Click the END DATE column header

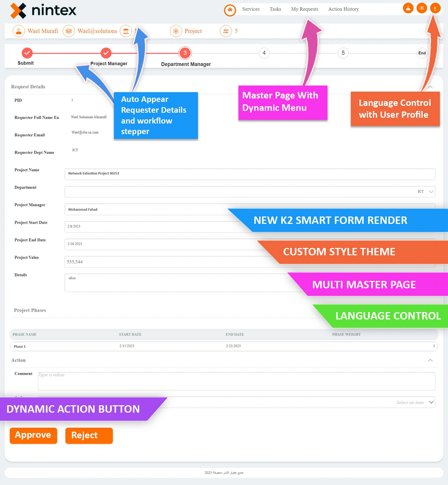(235, 335)
